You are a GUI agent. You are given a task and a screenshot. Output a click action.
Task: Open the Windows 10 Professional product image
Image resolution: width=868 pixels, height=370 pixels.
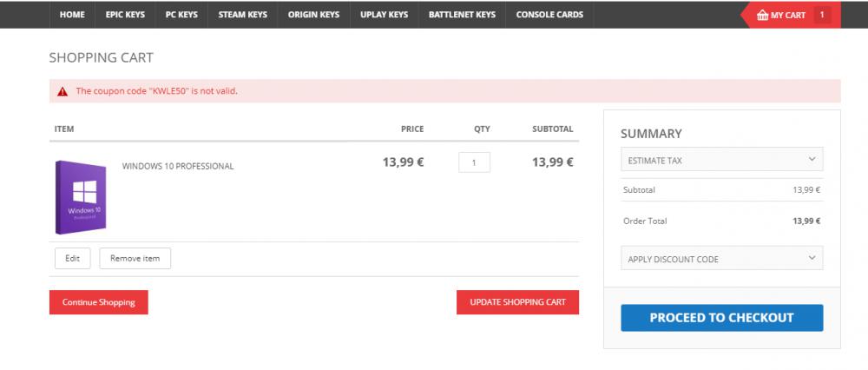point(81,197)
